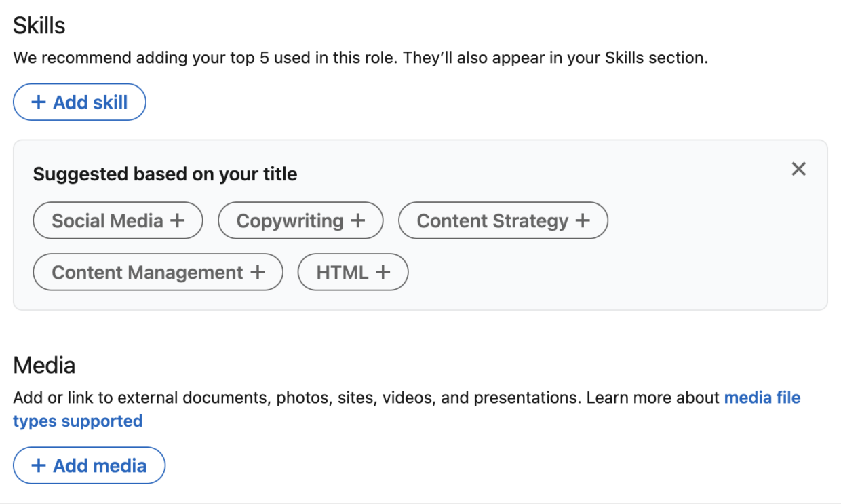Dismiss the title-based skill suggestions

pyautogui.click(x=798, y=169)
